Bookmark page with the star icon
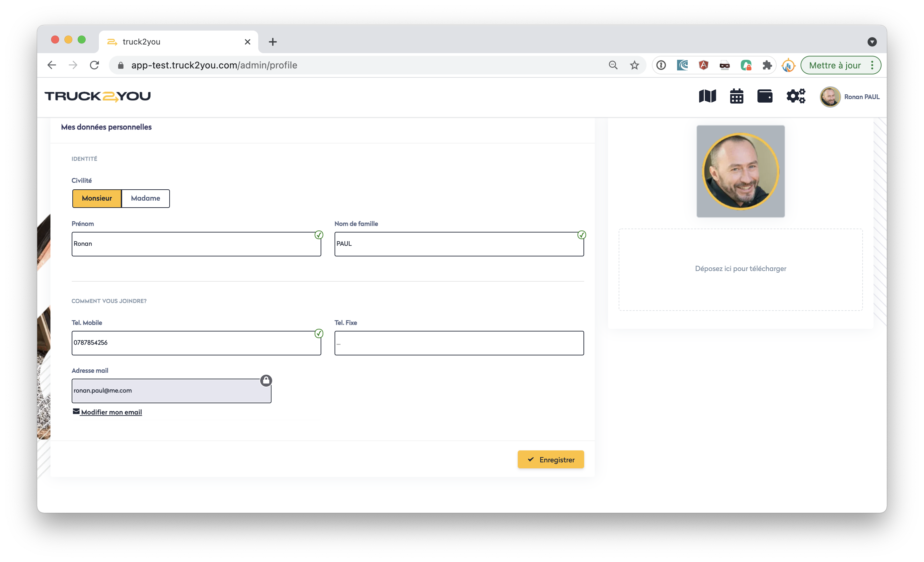 [634, 65]
